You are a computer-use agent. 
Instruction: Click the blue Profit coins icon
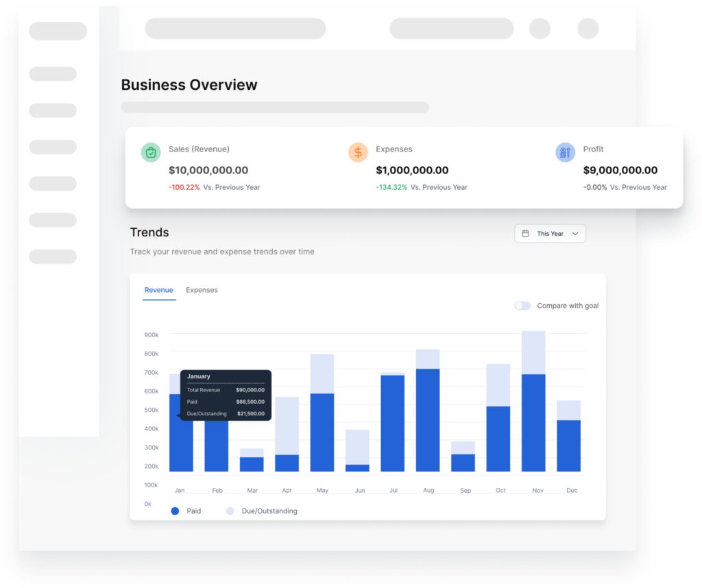click(x=566, y=153)
